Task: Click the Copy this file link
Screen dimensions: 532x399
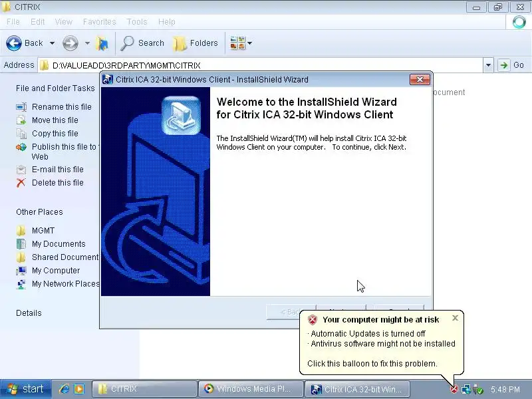Action: [55, 134]
